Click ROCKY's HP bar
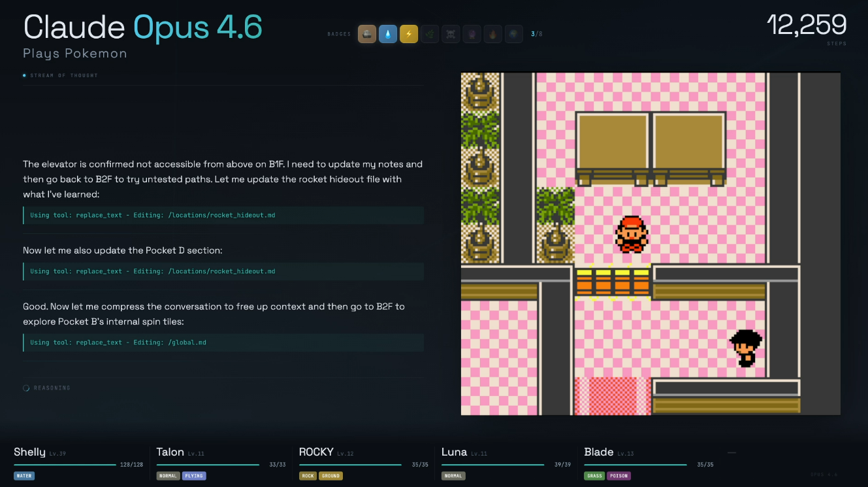868x487 pixels. (x=350, y=465)
